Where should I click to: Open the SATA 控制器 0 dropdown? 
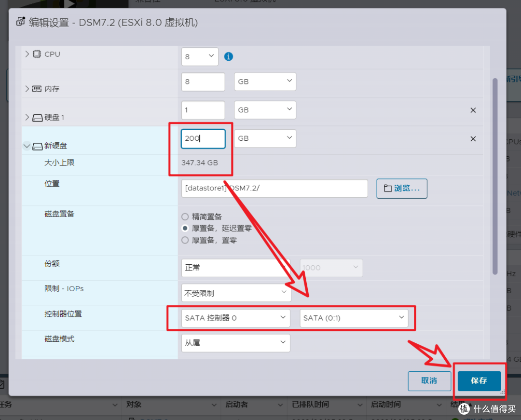(x=235, y=318)
